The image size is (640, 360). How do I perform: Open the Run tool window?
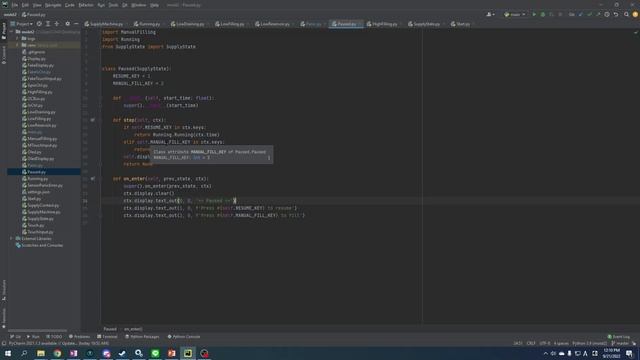pyautogui.click(x=33, y=337)
